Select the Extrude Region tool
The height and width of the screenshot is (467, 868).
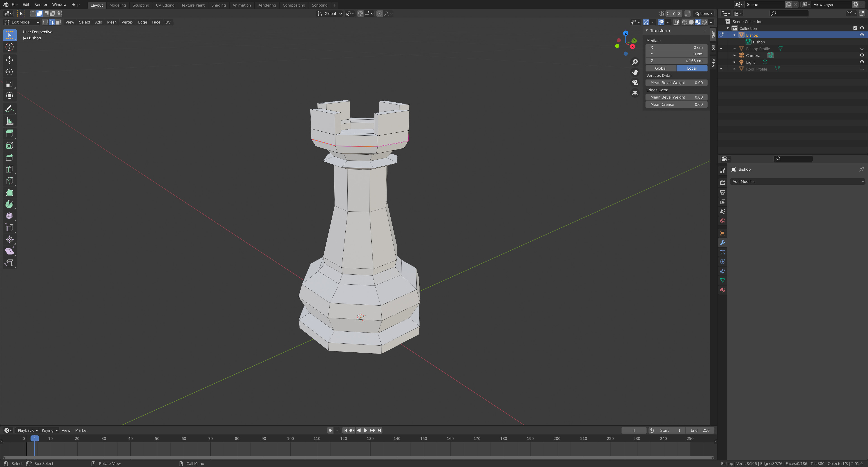[x=9, y=134]
